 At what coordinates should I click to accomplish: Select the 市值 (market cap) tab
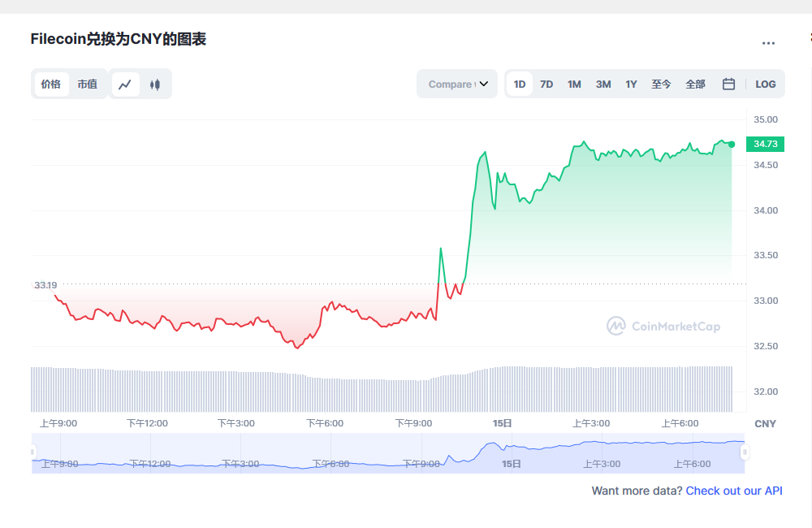pos(88,84)
